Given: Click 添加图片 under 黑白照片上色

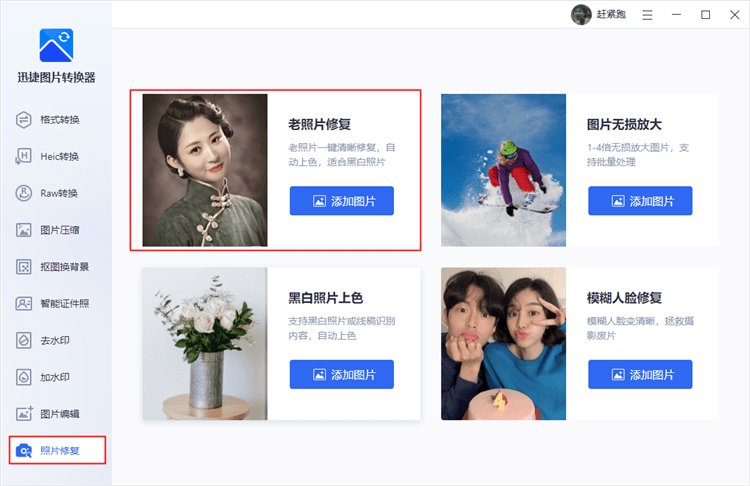Looking at the screenshot, I should pyautogui.click(x=342, y=375).
